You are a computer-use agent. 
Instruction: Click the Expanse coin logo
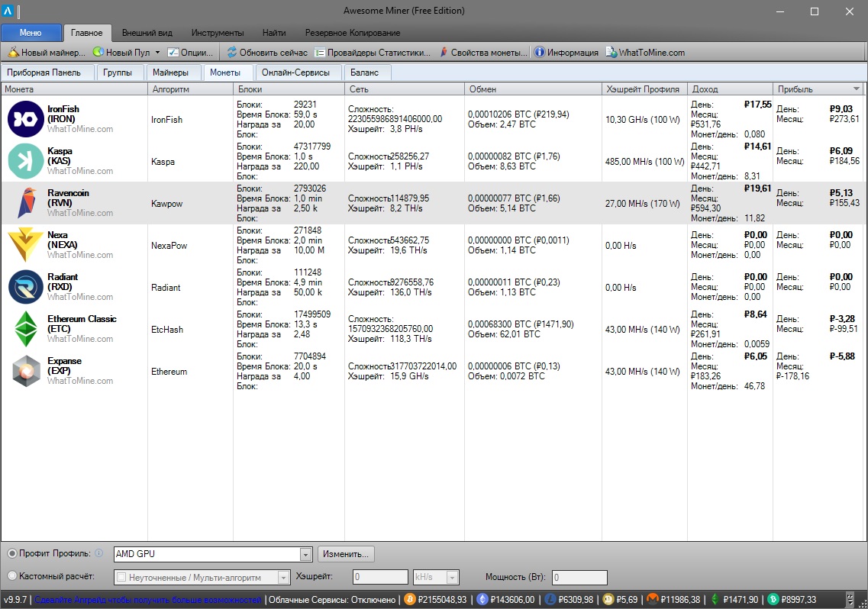(x=26, y=371)
